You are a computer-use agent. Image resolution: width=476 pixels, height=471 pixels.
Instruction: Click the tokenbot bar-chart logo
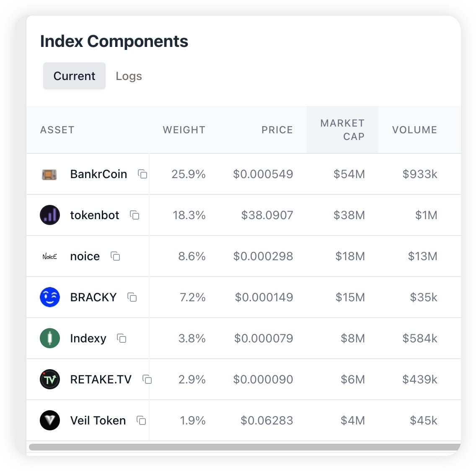click(49, 215)
